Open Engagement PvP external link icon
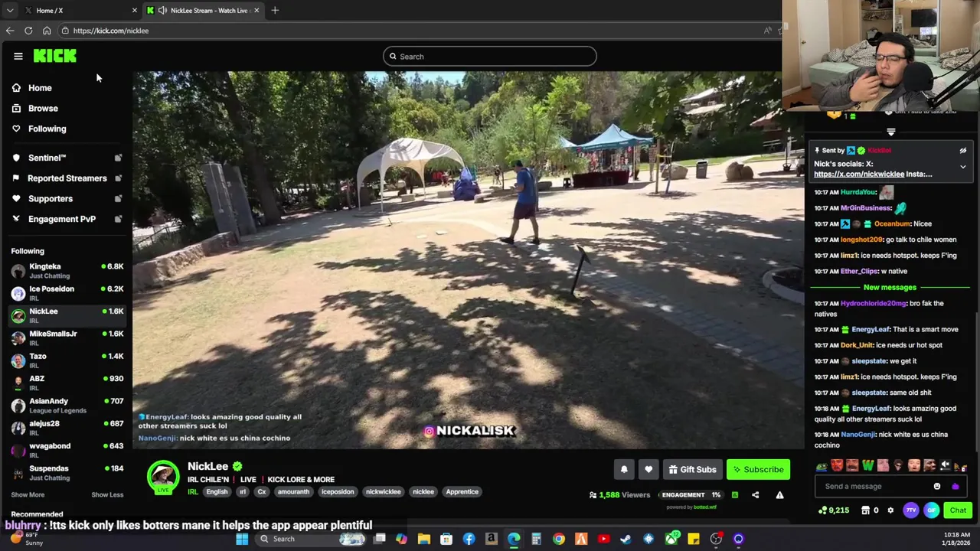Screen dimensions: 980x551 tap(118, 219)
